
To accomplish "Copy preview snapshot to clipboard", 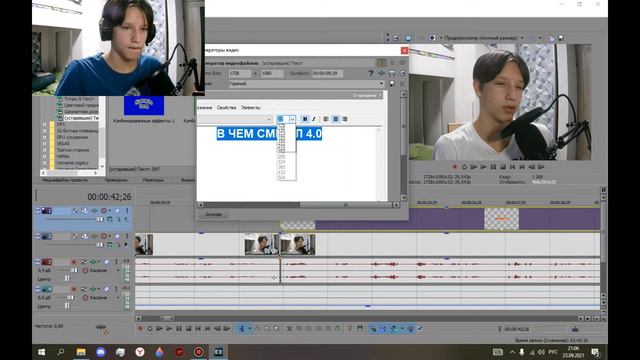I will [x=551, y=38].
